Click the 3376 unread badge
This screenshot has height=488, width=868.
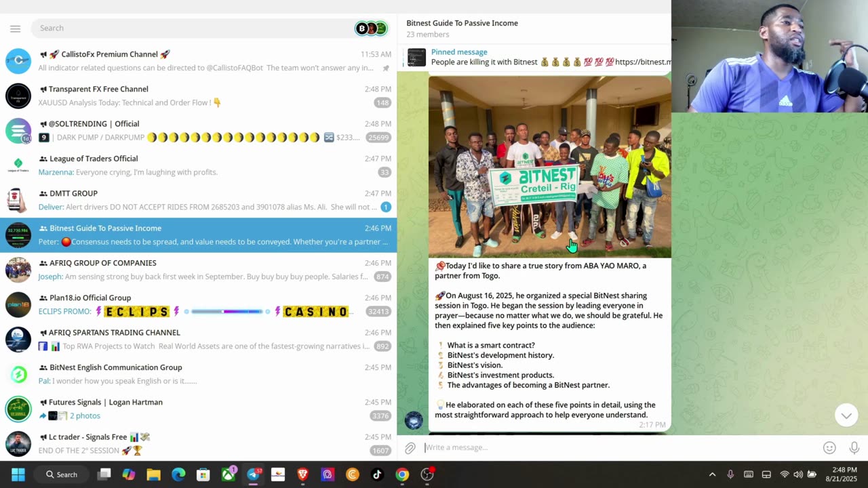pyautogui.click(x=380, y=416)
